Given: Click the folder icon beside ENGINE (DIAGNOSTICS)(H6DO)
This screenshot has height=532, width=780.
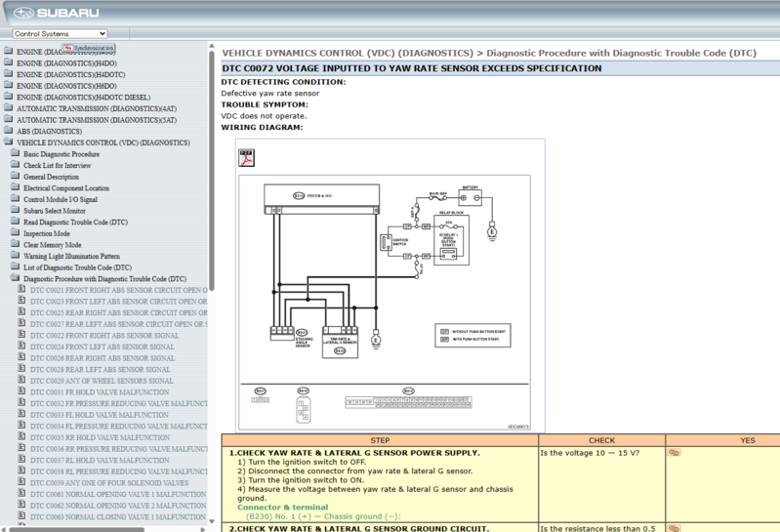Looking at the screenshot, I should point(9,86).
